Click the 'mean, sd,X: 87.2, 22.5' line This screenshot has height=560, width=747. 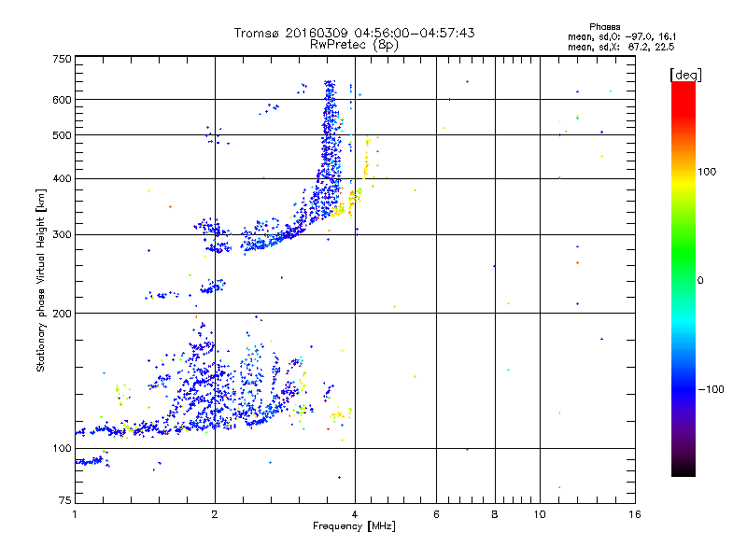click(621, 47)
